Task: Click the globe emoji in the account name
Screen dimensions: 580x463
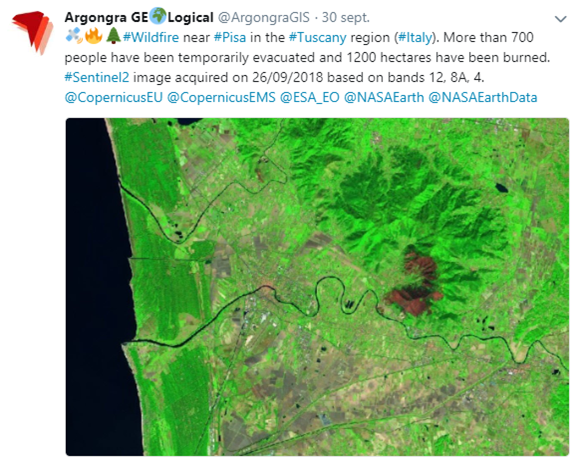Action: [158, 17]
